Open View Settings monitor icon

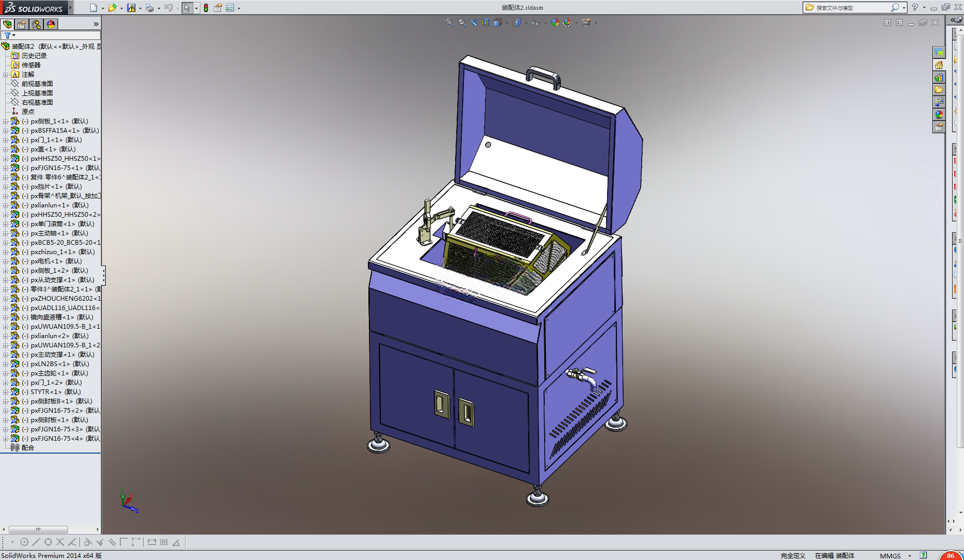coord(586,22)
